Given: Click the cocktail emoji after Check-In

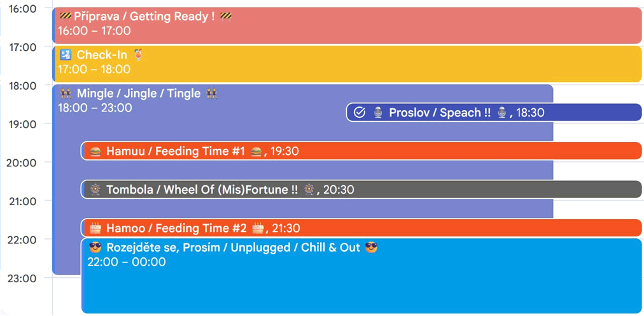Looking at the screenshot, I should click(x=138, y=55).
